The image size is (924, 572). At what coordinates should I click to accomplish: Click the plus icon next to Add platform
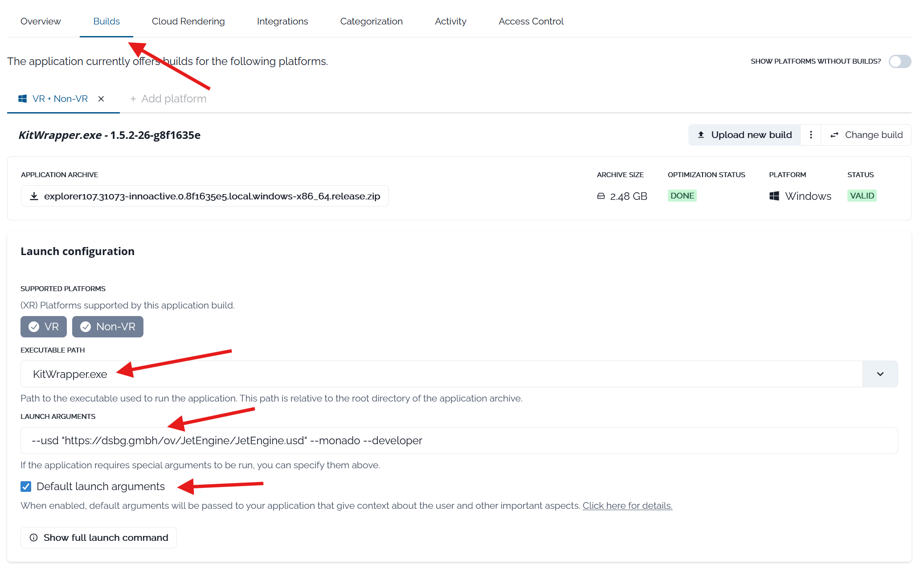tap(133, 99)
